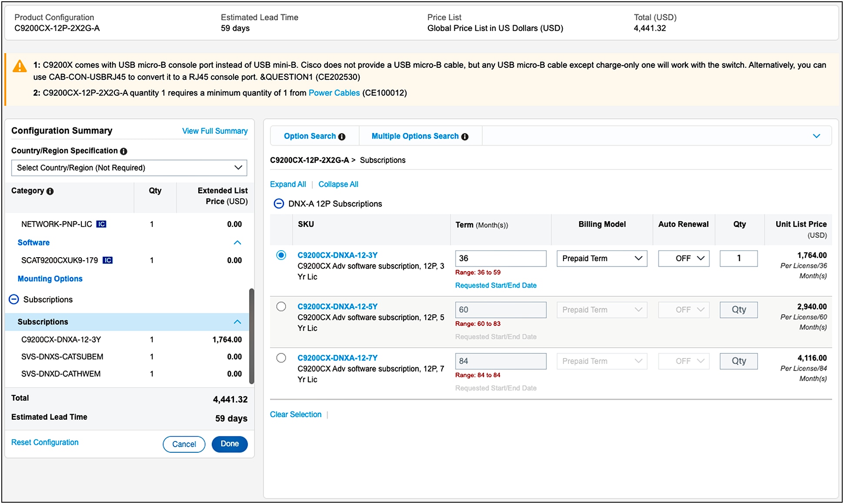Viewport: 844px width, 504px height.
Task: Collapse the Software category chevron
Action: click(x=237, y=242)
